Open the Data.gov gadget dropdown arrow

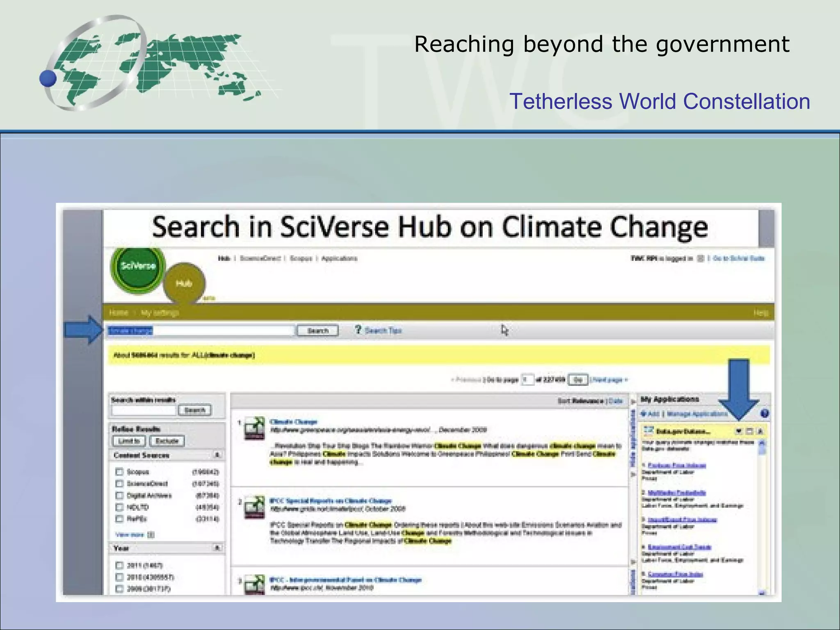(x=739, y=431)
